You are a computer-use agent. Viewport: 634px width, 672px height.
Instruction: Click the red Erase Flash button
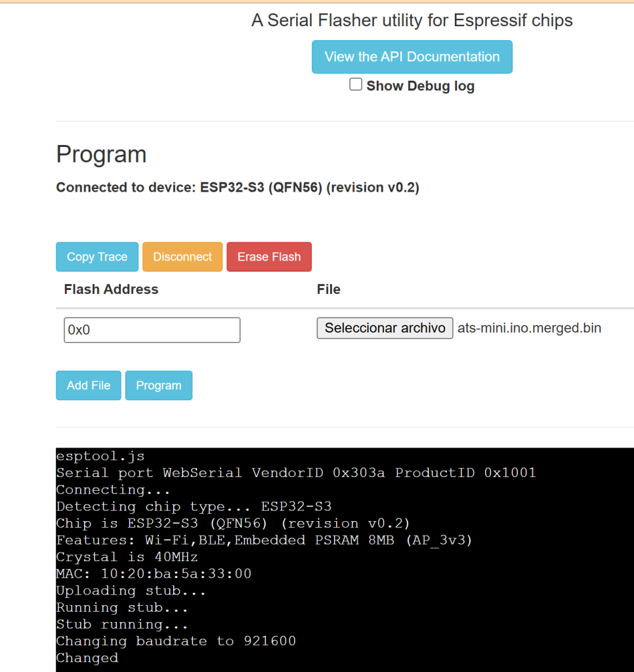point(268,257)
